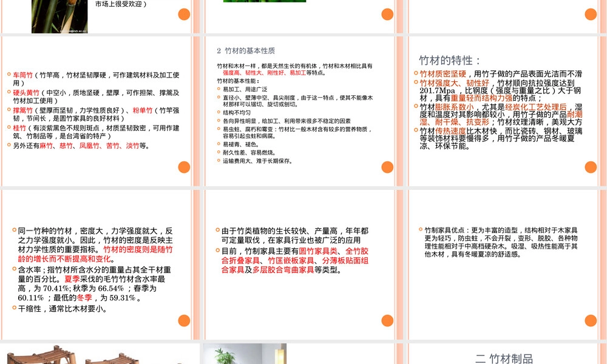Click the bullet 竹材强度大、韧性好
607x364 pixels.
500,90
